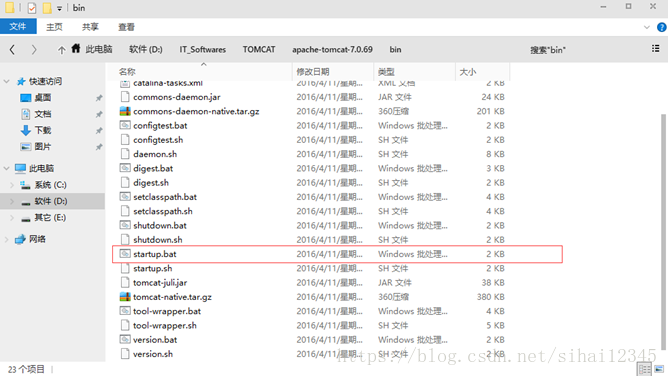Open 下载 in quick access
Image resolution: width=668 pixels, height=376 pixels.
click(x=43, y=130)
